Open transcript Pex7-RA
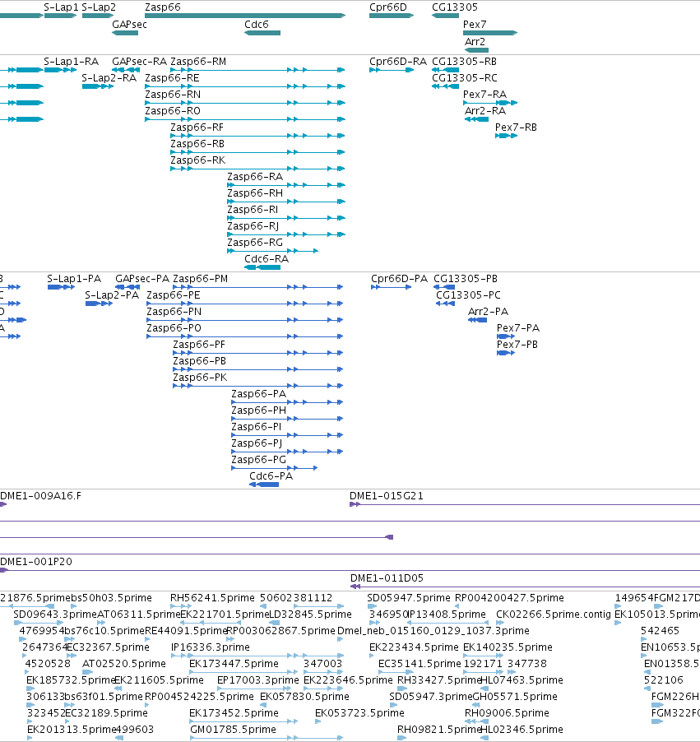Screen dimensions: 700x742 (x=484, y=94)
